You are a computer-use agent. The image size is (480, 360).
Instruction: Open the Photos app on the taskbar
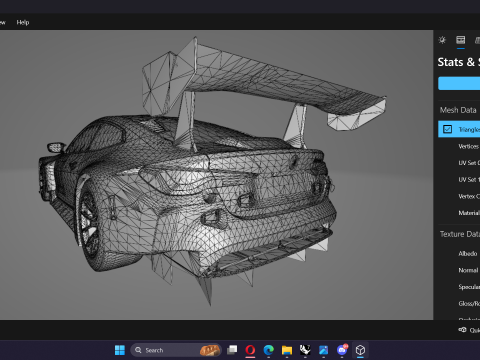pos(323,350)
